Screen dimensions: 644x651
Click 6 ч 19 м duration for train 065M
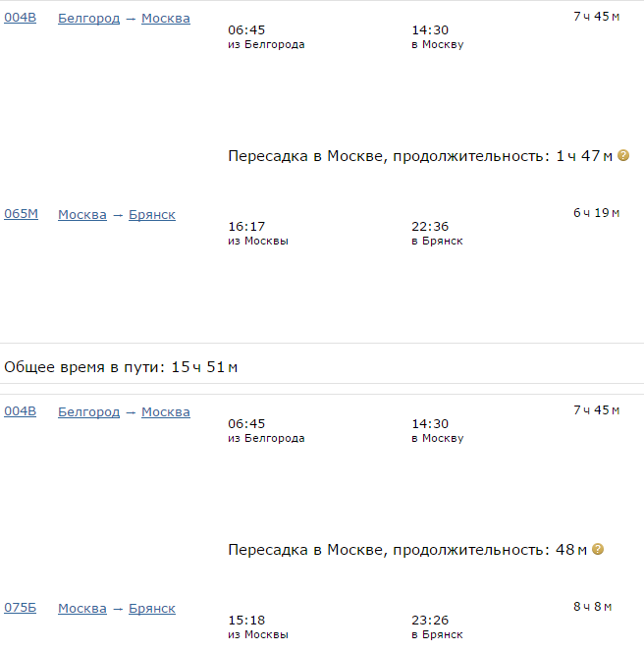(596, 213)
